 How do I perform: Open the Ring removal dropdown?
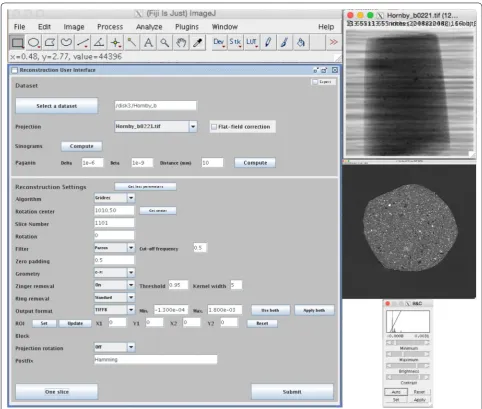coord(131,297)
